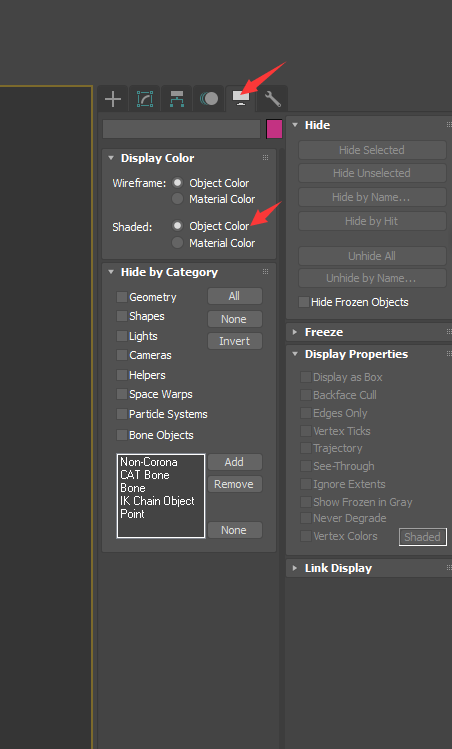This screenshot has height=749, width=452.
Task: Click the Add button beside list
Action: pos(235,462)
